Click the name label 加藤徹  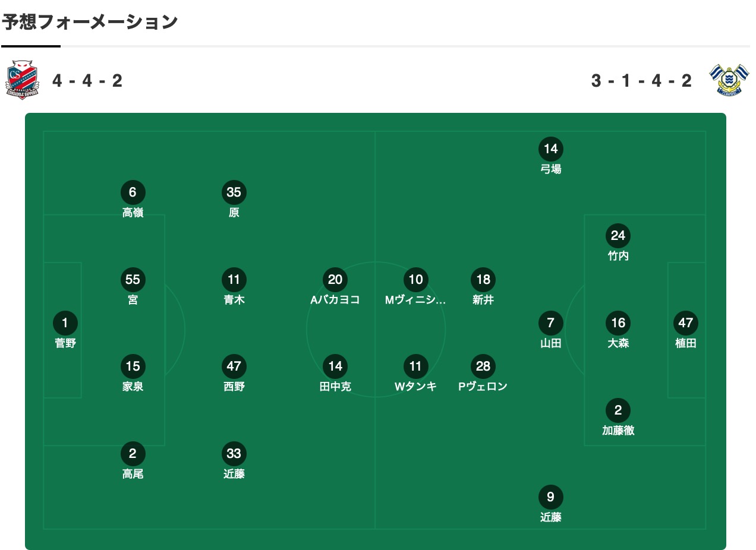tap(618, 431)
